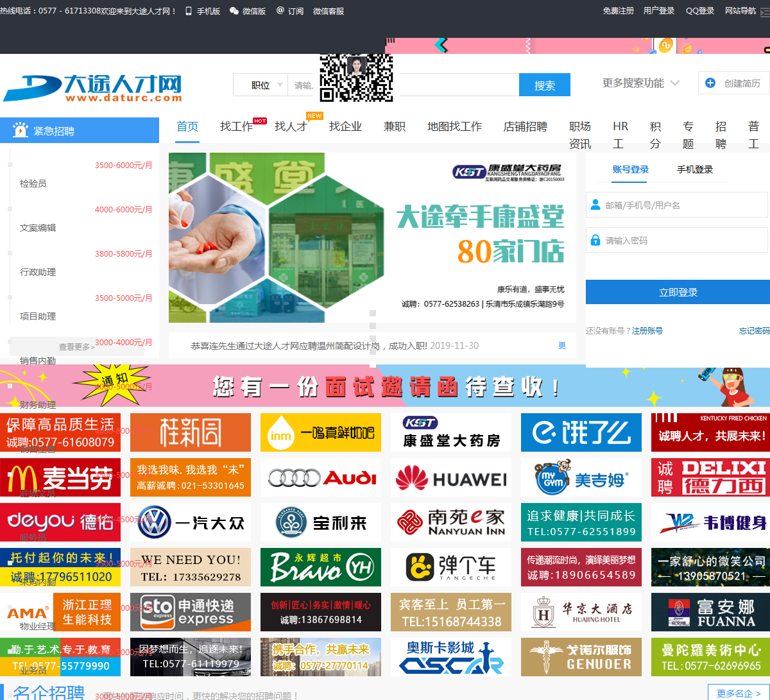Open the 永辉超市 Bravo YH logo

coord(321,567)
